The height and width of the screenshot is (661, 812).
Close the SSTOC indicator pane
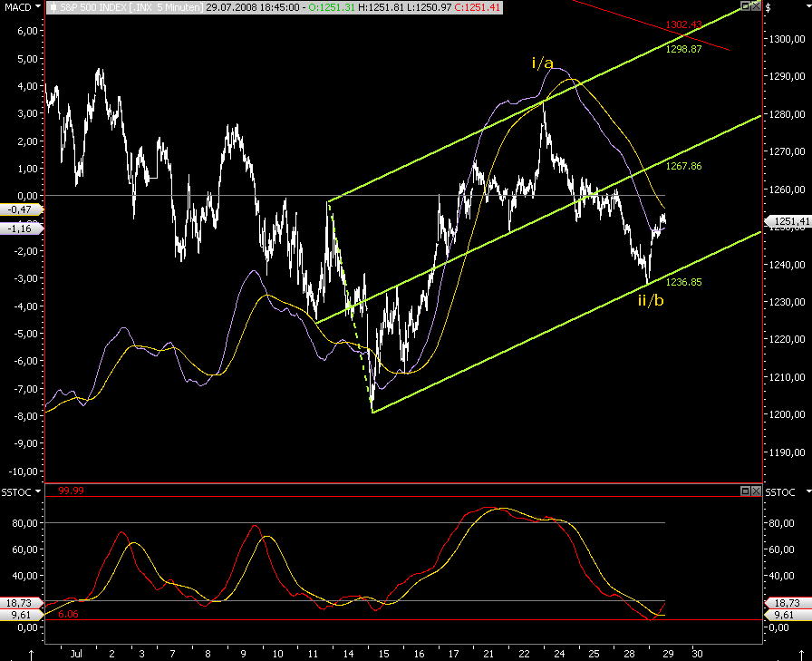point(756,491)
